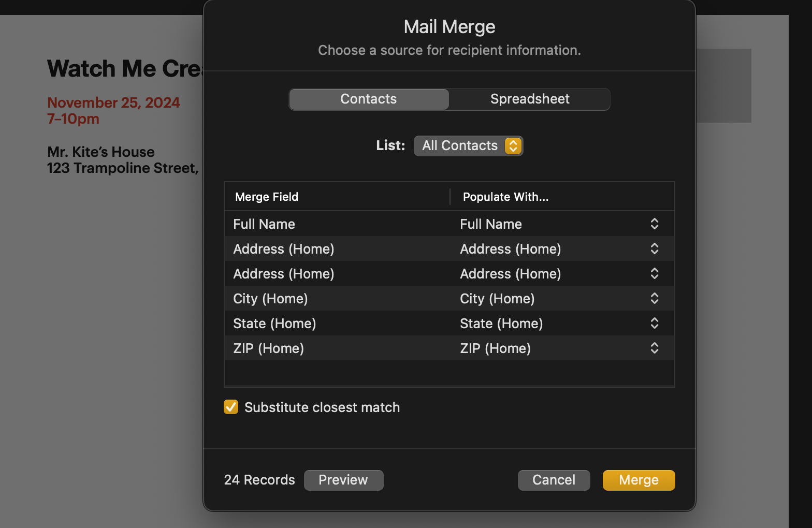Open the Full Name populate-with popup arrows

pyautogui.click(x=655, y=224)
